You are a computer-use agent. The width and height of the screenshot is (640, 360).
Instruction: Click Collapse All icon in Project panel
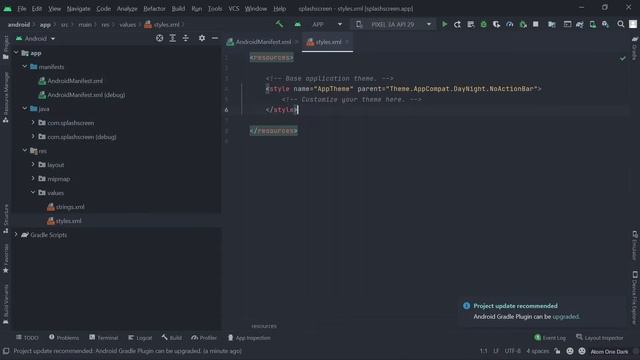(186, 38)
